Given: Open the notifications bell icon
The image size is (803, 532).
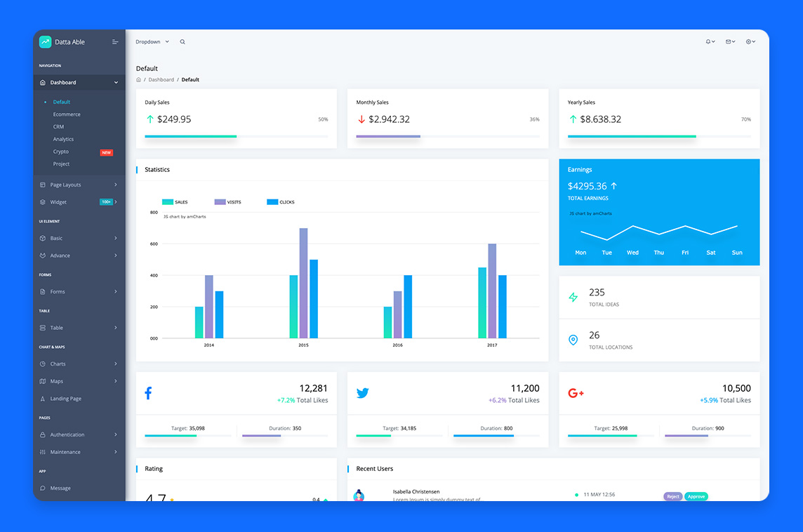Looking at the screenshot, I should coord(710,42).
